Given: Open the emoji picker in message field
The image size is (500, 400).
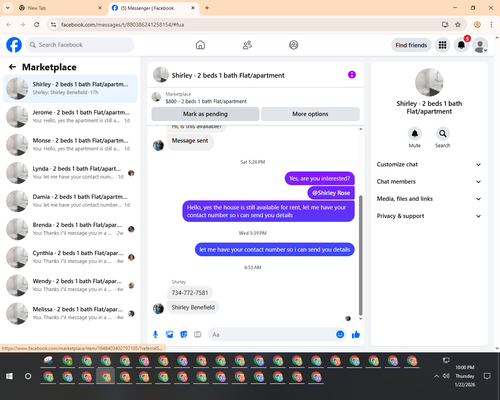Looking at the screenshot, I should point(340,334).
